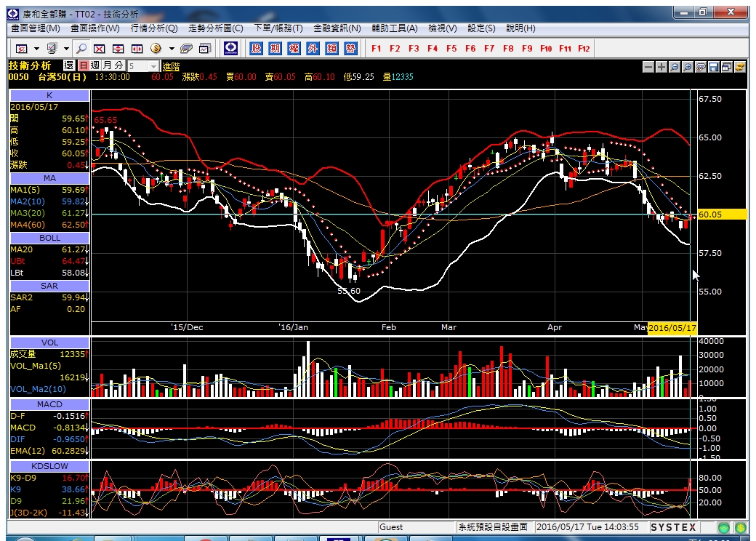Image resolution: width=756 pixels, height=541 pixels.
Task: Open the chart layout settings icon
Action: (22, 49)
